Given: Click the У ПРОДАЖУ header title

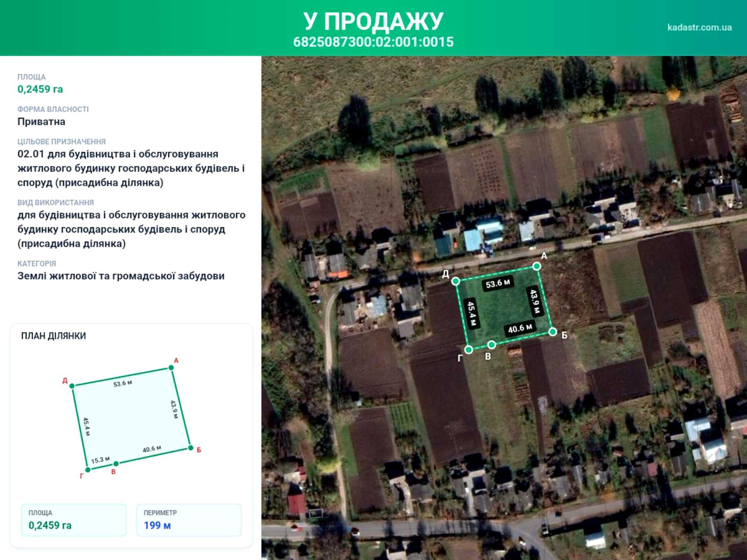Looking at the screenshot, I should point(373,21).
